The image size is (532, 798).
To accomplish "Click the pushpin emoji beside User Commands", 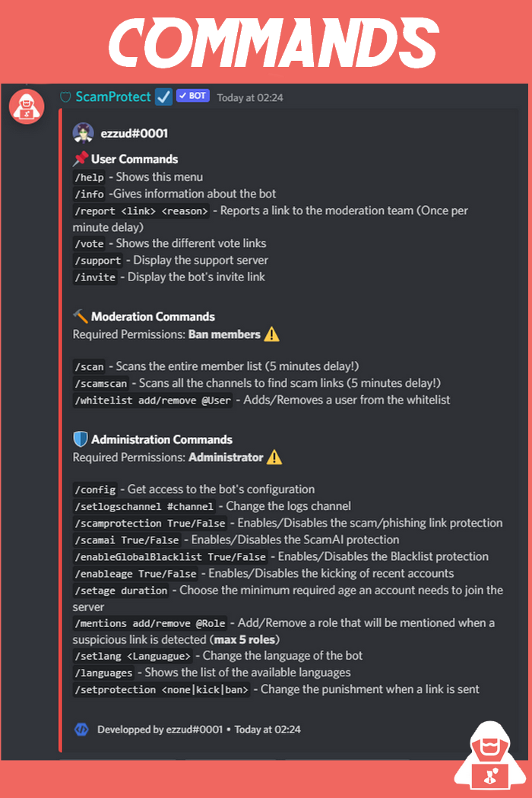I will click(81, 159).
